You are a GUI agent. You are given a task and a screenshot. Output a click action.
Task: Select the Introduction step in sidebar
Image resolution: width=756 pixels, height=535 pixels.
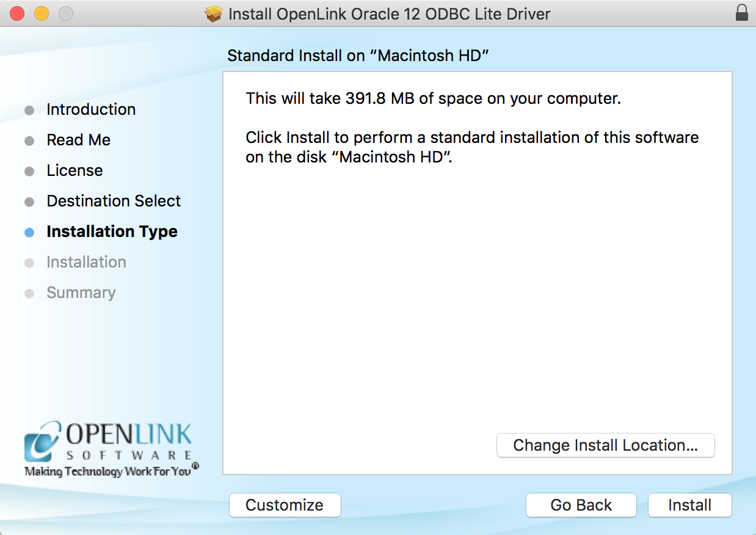click(x=91, y=109)
